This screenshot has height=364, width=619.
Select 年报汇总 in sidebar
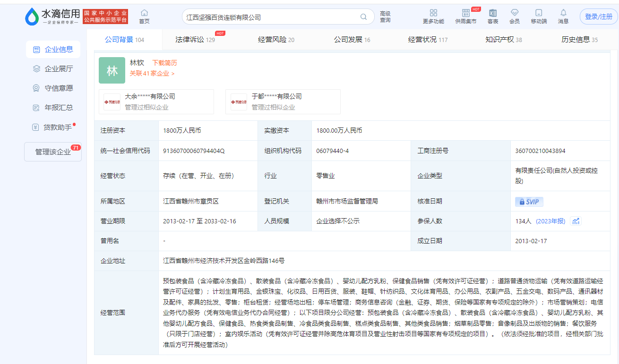pyautogui.click(x=53, y=108)
